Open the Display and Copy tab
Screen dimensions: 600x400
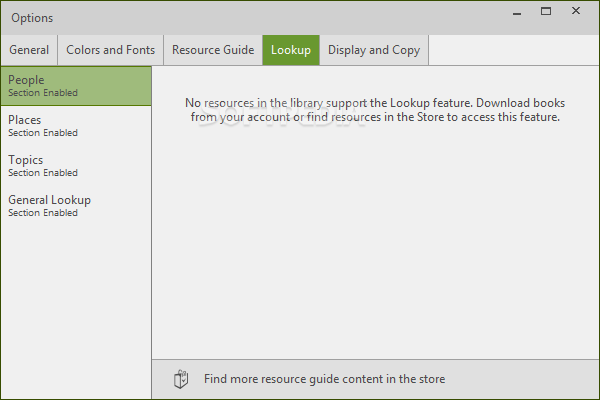tap(374, 50)
